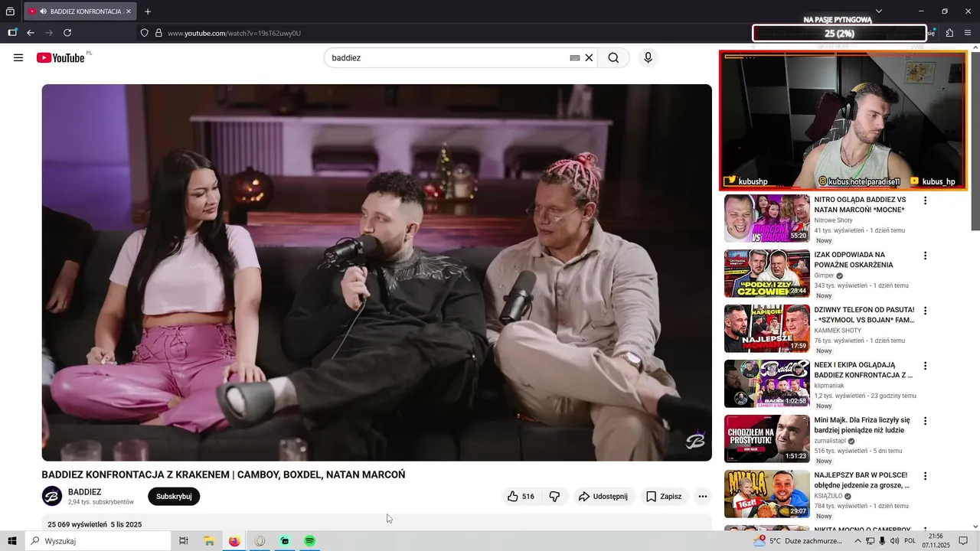This screenshot has width=980, height=551.
Task: Run search with magnifier button
Action: [613, 57]
